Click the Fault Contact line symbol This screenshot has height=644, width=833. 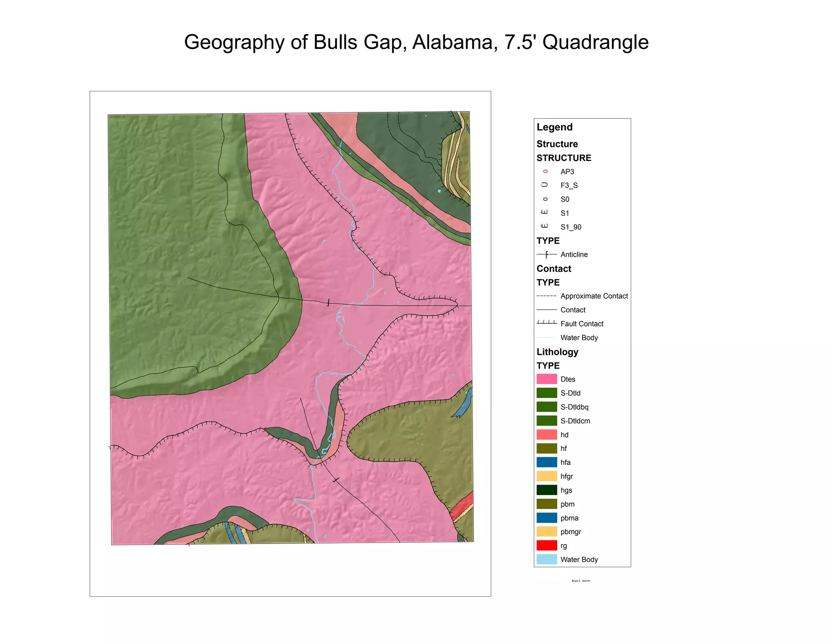[547, 323]
